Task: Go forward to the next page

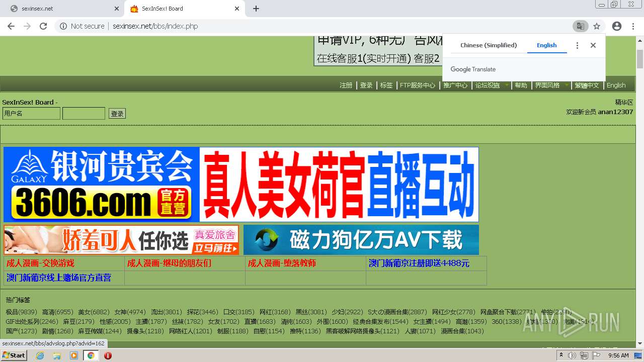Action: point(27,26)
